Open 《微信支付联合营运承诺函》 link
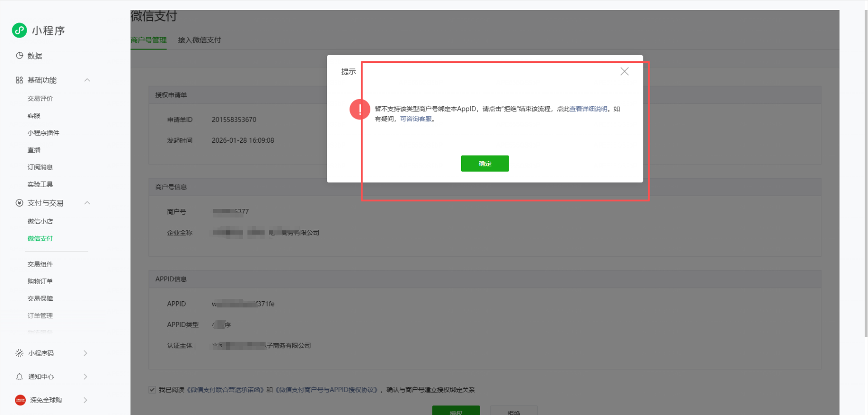Image resolution: width=868 pixels, height=415 pixels. [225, 390]
